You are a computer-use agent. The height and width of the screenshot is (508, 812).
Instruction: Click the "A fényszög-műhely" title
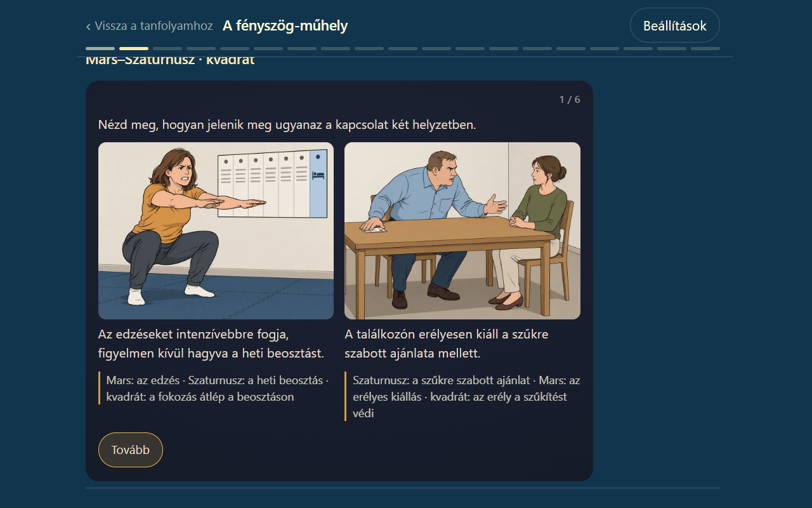[285, 26]
